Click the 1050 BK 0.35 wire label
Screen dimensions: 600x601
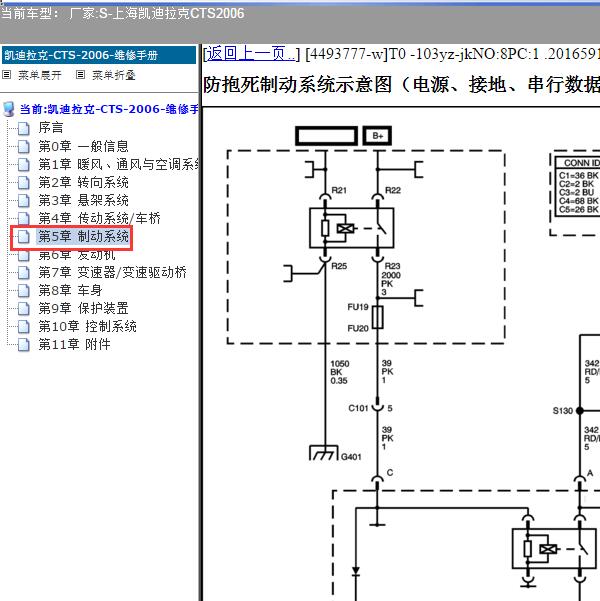[x=340, y=372]
